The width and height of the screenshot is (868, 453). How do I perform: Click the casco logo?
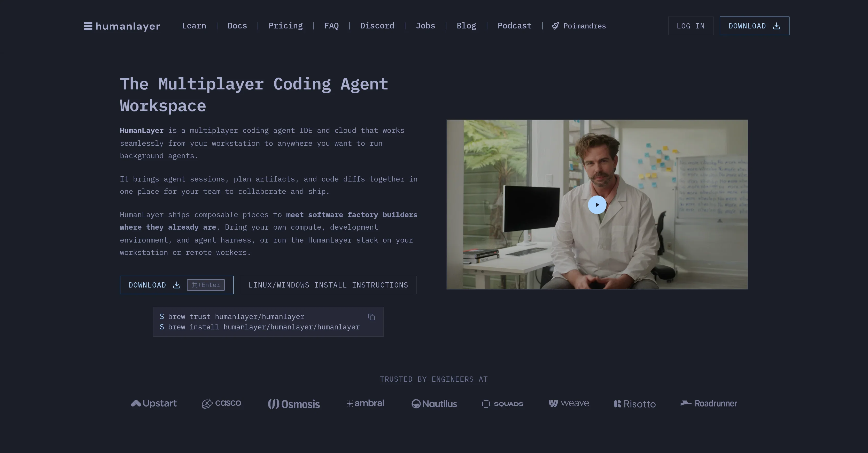221,403
